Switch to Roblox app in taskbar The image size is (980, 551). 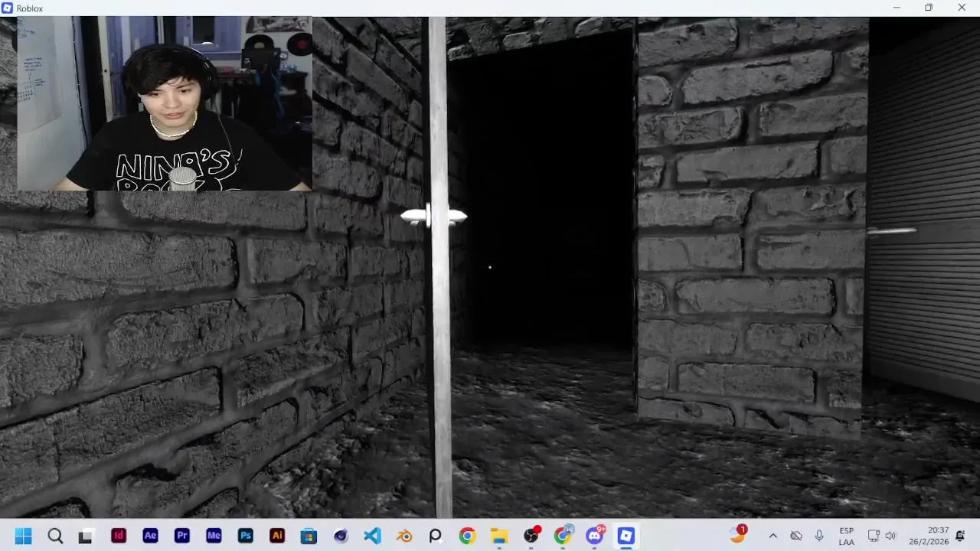pos(626,536)
